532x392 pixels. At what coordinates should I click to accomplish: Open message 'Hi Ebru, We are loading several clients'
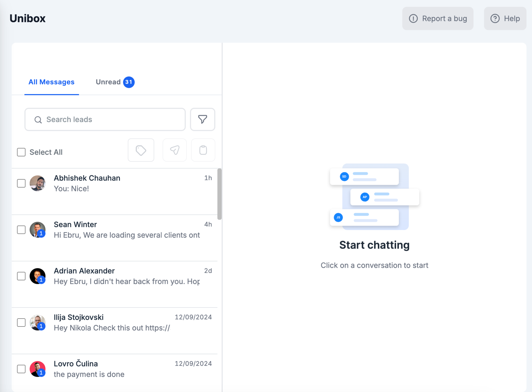(127, 235)
